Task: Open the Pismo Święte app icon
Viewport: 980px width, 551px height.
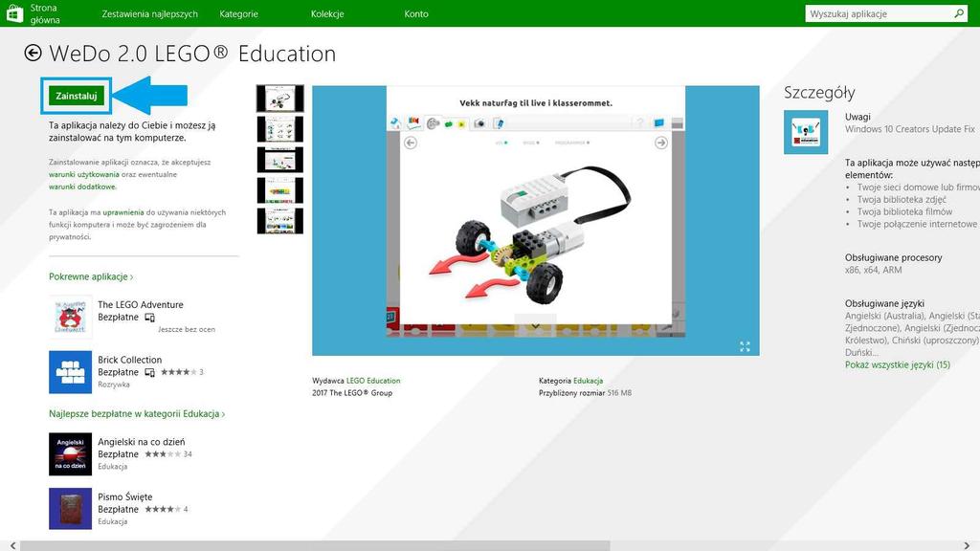Action: 70,509
